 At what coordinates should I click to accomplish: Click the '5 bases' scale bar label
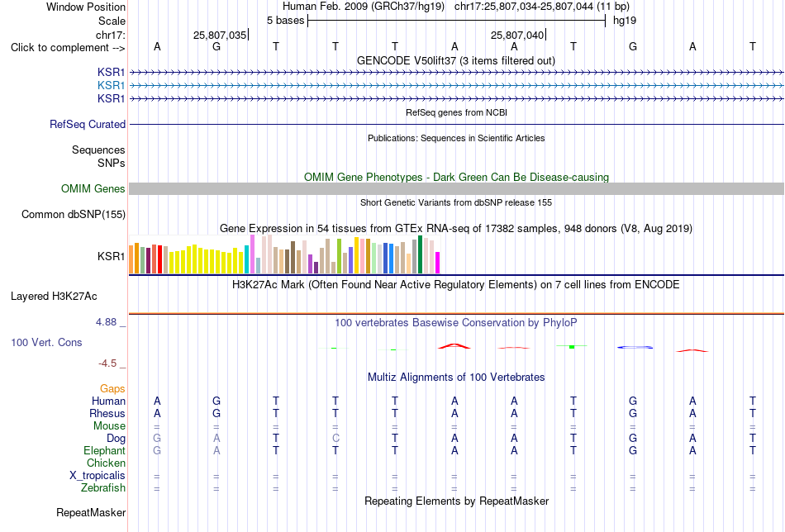coord(285,21)
